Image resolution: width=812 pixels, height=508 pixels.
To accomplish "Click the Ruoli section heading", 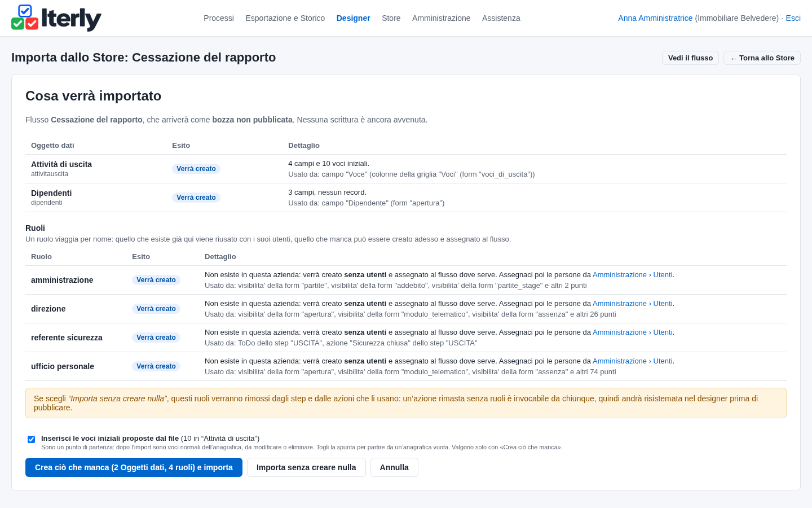I will click(x=35, y=228).
